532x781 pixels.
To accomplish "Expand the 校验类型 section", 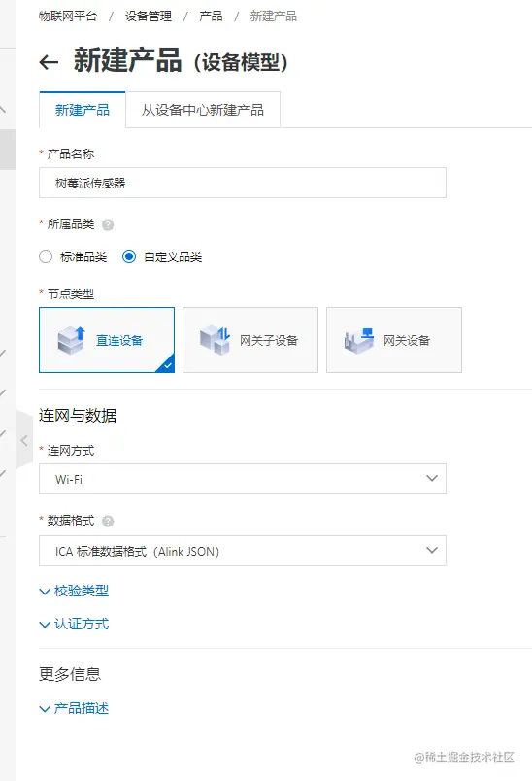I will tap(74, 592).
